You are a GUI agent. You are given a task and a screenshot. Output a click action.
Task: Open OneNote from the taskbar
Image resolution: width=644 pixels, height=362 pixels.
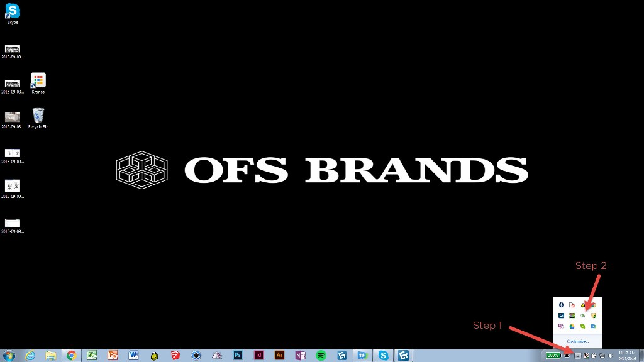tap(300, 356)
